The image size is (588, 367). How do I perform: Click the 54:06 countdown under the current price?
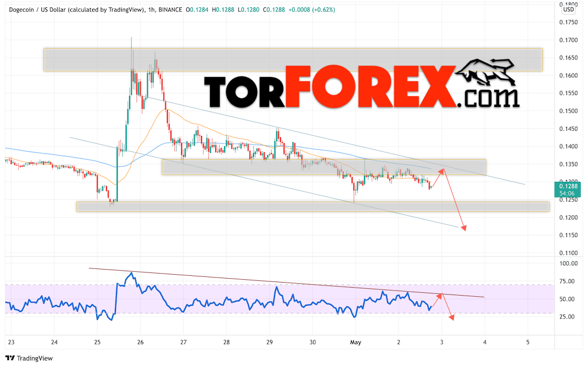click(568, 193)
